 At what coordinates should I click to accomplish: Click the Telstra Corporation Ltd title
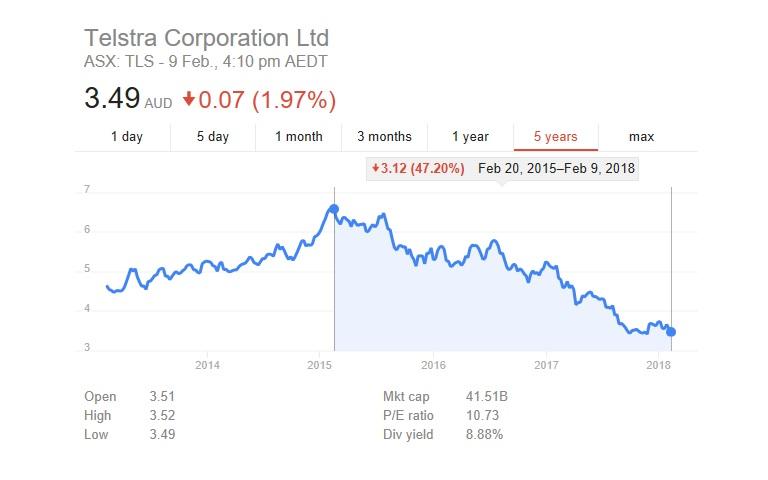(206, 38)
